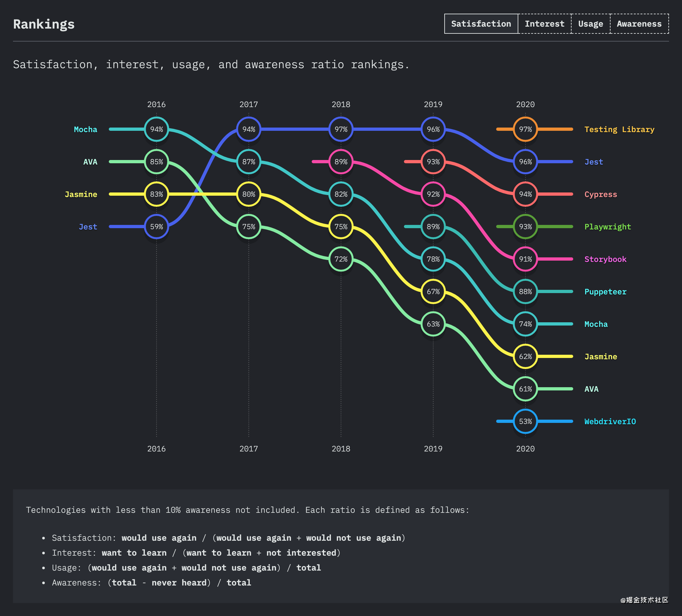Click WebdriverIO 53% node in 2020
The width and height of the screenshot is (682, 616).
click(525, 421)
